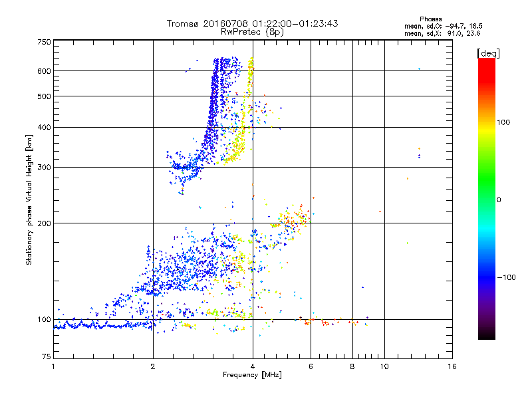Click the x-axis label '6'
The height and width of the screenshot is (399, 532).
[x=311, y=366]
